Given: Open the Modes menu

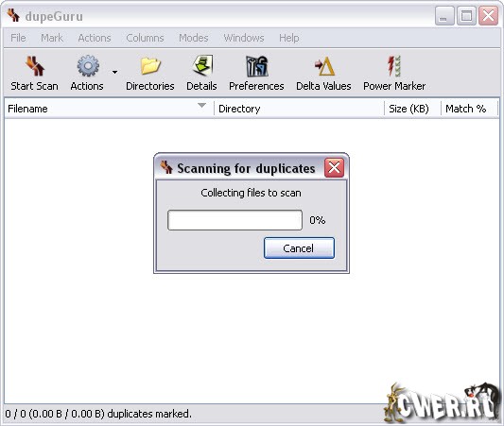Looking at the screenshot, I should pyautogui.click(x=194, y=38).
